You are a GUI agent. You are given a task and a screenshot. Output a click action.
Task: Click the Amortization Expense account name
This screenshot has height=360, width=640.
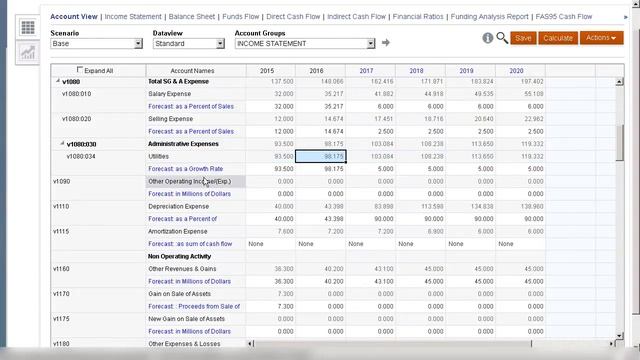tap(178, 231)
